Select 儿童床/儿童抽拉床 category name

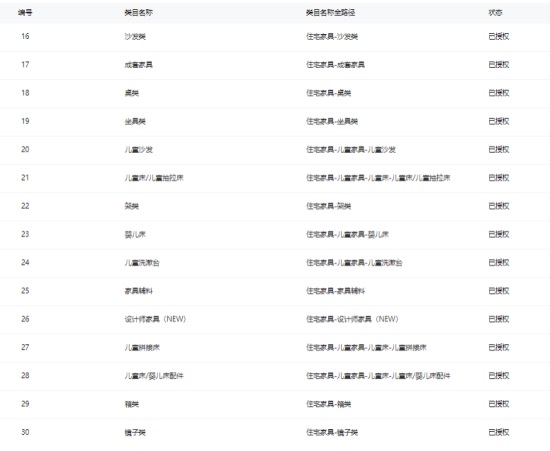154,178
